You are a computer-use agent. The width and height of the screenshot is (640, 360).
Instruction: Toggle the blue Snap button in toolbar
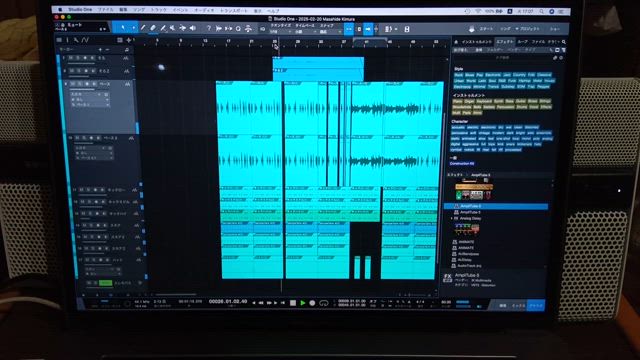(x=349, y=29)
